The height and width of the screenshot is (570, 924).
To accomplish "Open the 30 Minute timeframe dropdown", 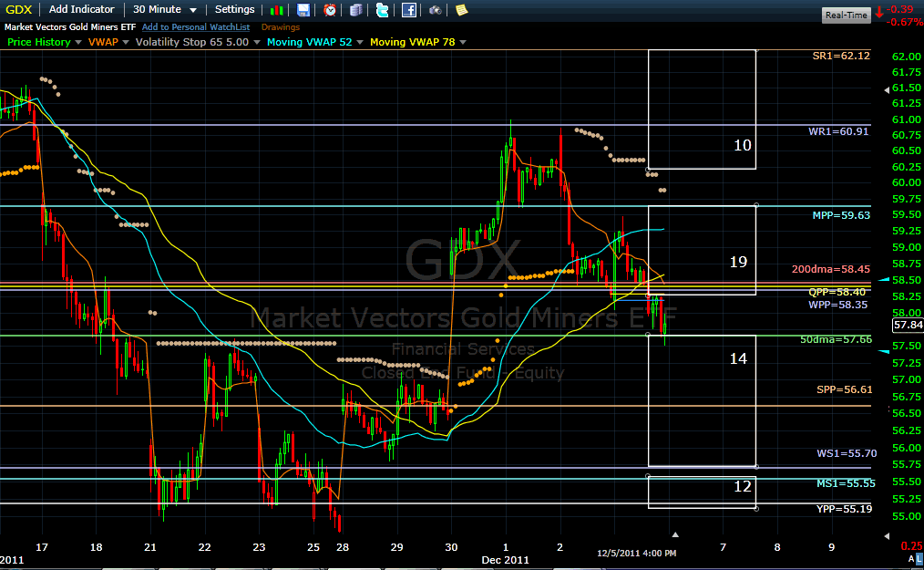I will click(165, 9).
